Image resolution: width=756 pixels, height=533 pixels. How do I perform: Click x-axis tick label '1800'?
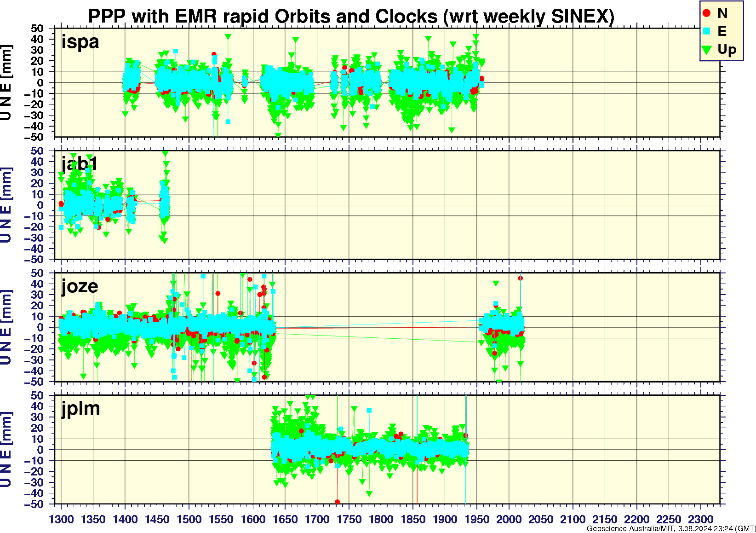pyautogui.click(x=381, y=520)
